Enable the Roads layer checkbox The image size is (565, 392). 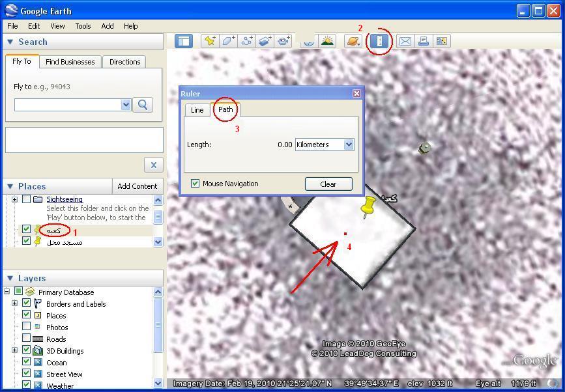(x=26, y=338)
